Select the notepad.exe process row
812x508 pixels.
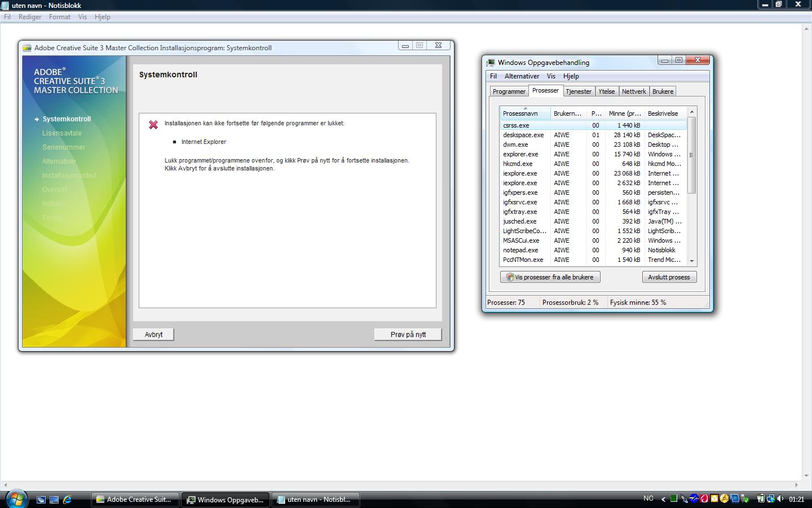click(x=593, y=250)
